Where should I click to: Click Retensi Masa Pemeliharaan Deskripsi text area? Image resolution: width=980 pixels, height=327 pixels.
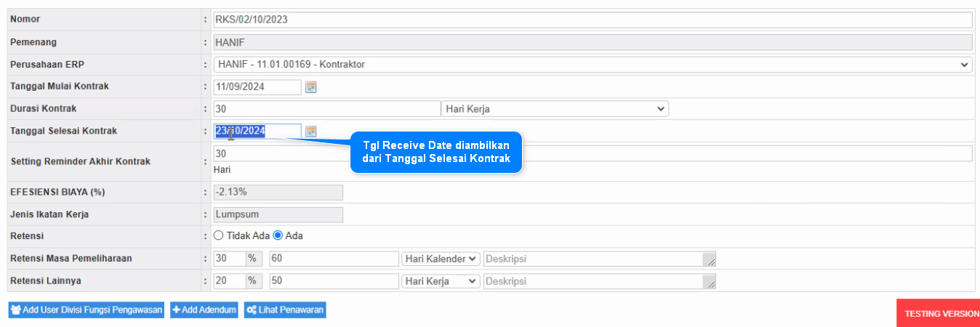click(x=599, y=259)
